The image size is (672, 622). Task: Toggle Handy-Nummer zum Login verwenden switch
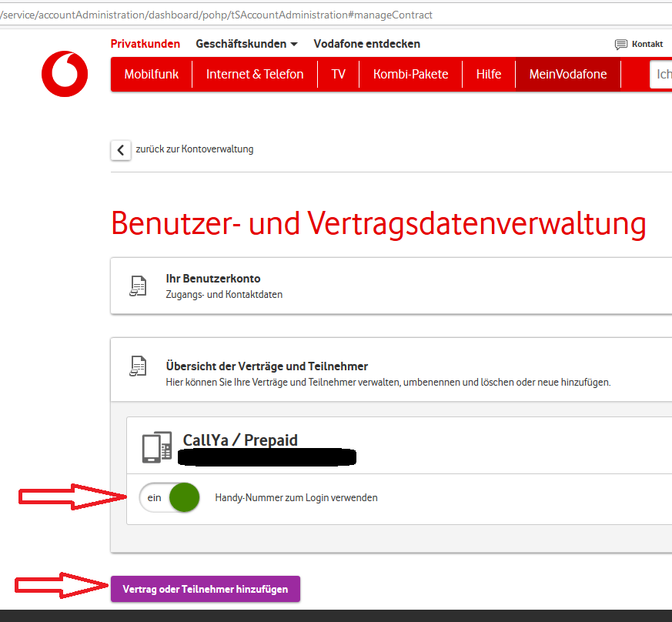tap(169, 497)
